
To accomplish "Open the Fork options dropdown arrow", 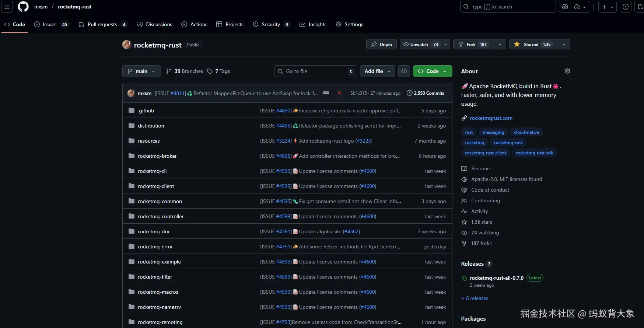I will (x=500, y=45).
